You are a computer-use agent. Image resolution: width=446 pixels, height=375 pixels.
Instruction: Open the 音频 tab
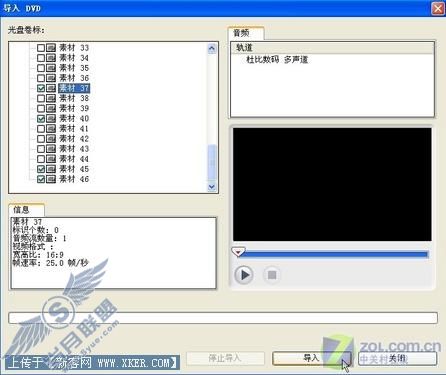pyautogui.click(x=246, y=33)
